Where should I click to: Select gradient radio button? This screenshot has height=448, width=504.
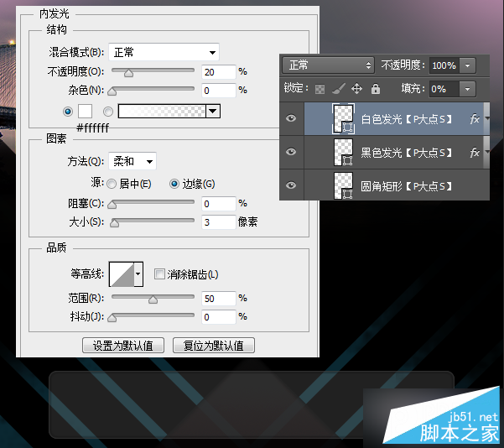(108, 112)
